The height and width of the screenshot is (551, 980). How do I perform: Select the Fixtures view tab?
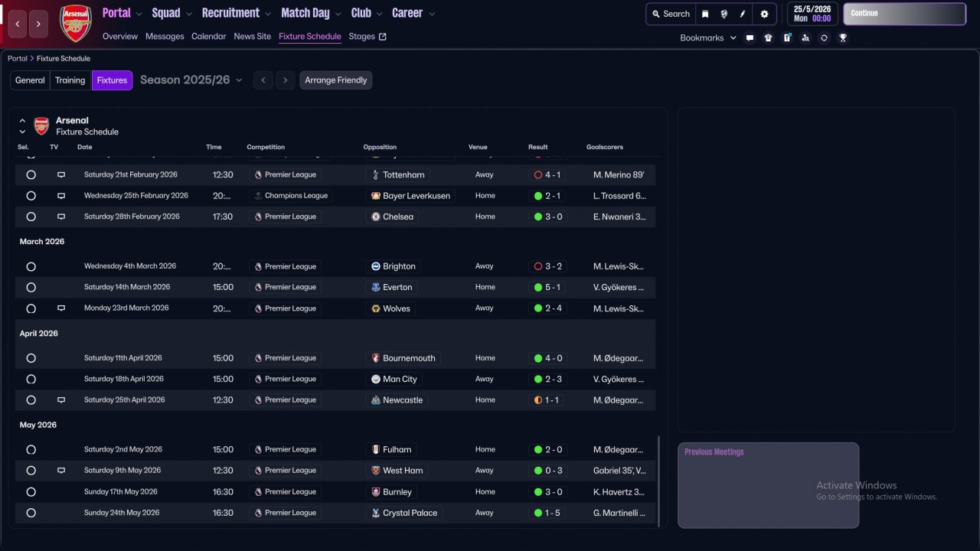[x=112, y=80]
